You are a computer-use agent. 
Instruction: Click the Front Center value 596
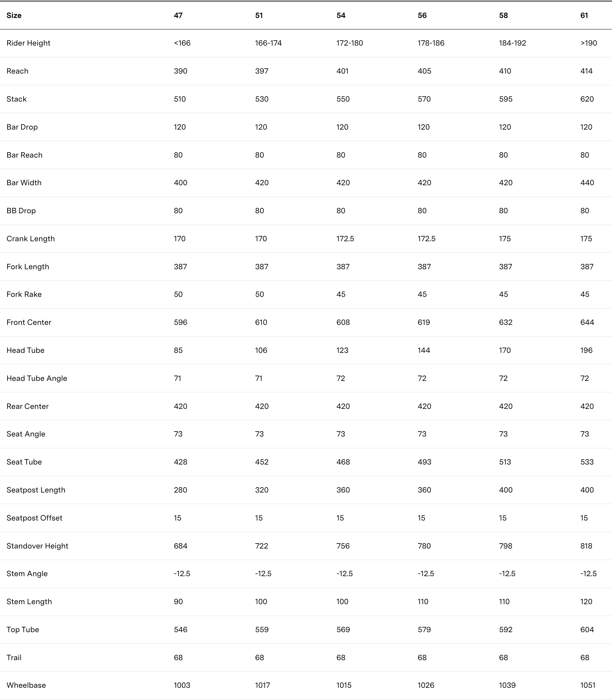pyautogui.click(x=180, y=322)
